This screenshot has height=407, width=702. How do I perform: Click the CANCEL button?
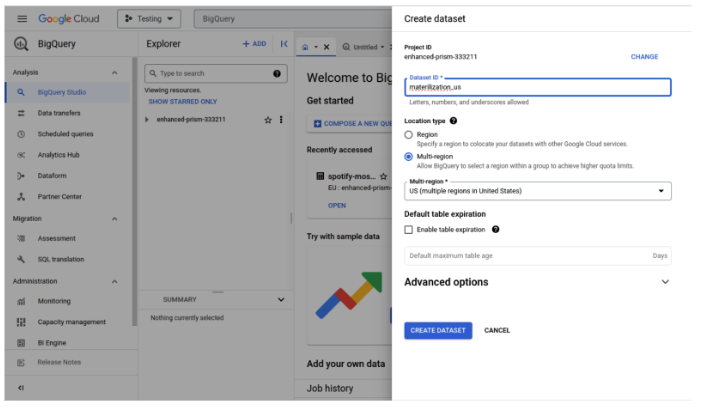[x=497, y=330]
